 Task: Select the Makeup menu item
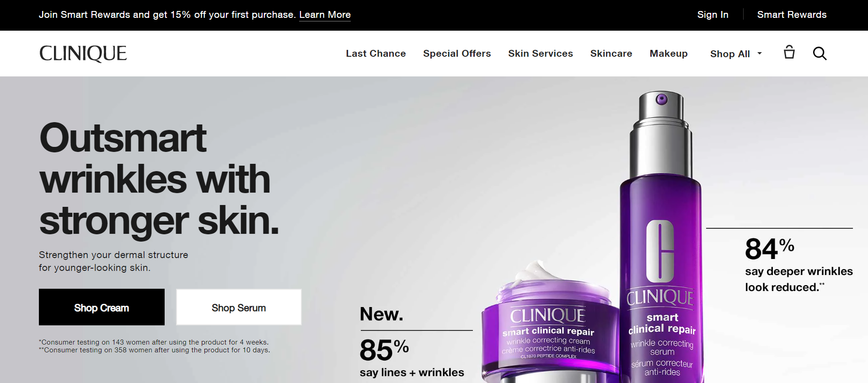(x=668, y=54)
